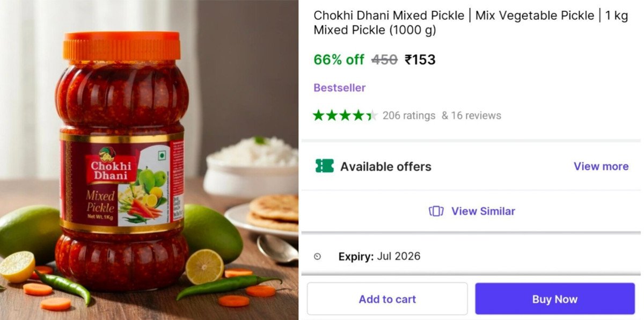
Task: Click the green offers ticket icon
Action: tap(324, 166)
